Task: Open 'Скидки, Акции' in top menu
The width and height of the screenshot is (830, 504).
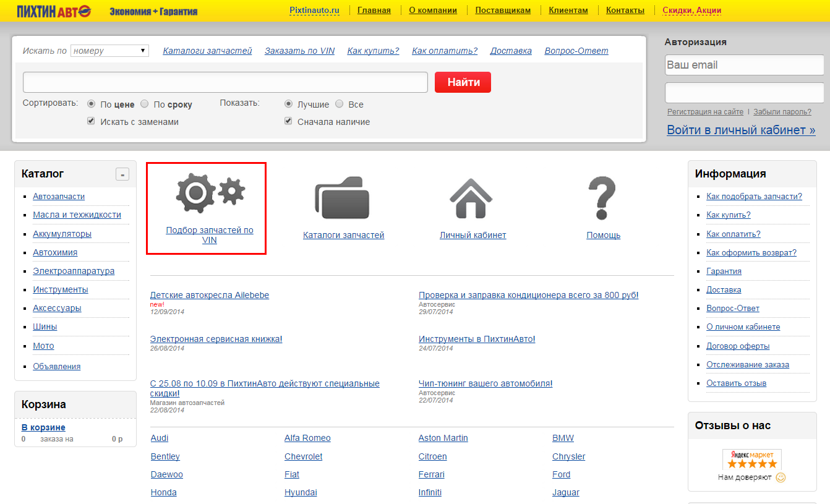Action: click(691, 11)
